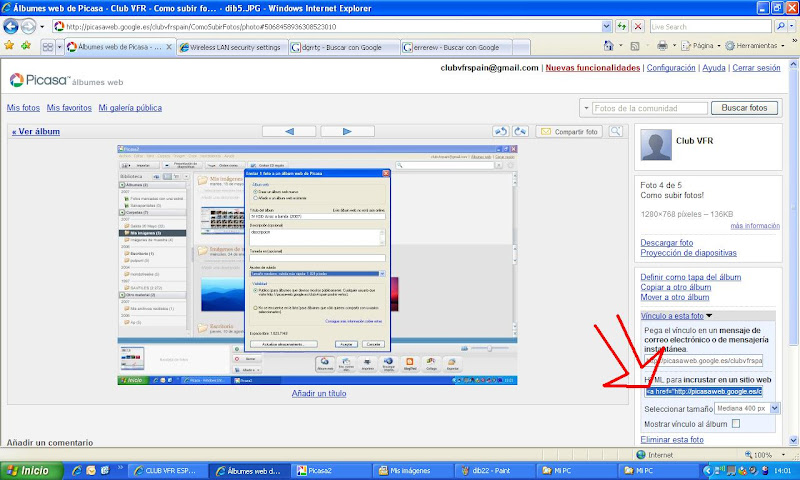Click the Home page icon in toolbar
The image size is (800, 480).
(609, 46)
